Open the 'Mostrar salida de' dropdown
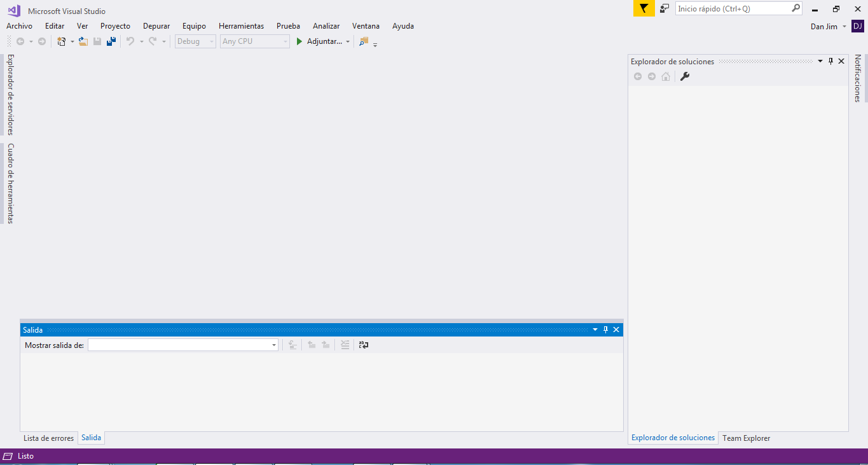Image resolution: width=868 pixels, height=465 pixels. tap(274, 345)
